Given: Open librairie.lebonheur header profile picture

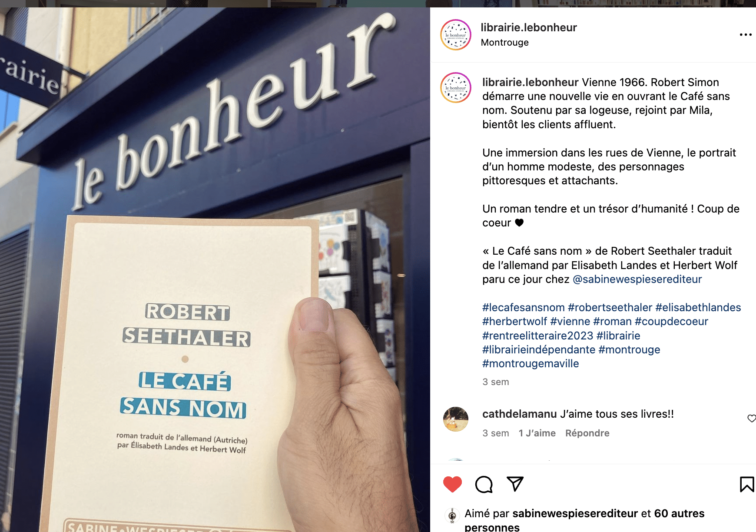Looking at the screenshot, I should pos(456,35).
